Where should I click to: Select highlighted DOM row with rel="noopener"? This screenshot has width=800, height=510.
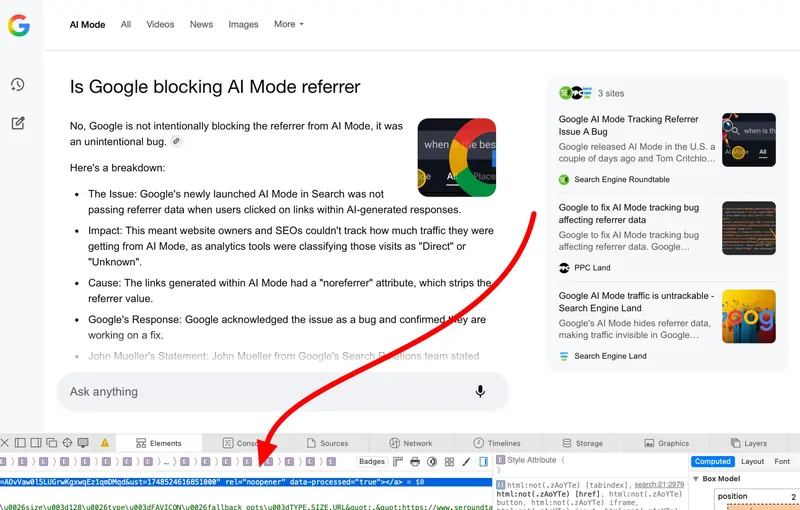245,482
